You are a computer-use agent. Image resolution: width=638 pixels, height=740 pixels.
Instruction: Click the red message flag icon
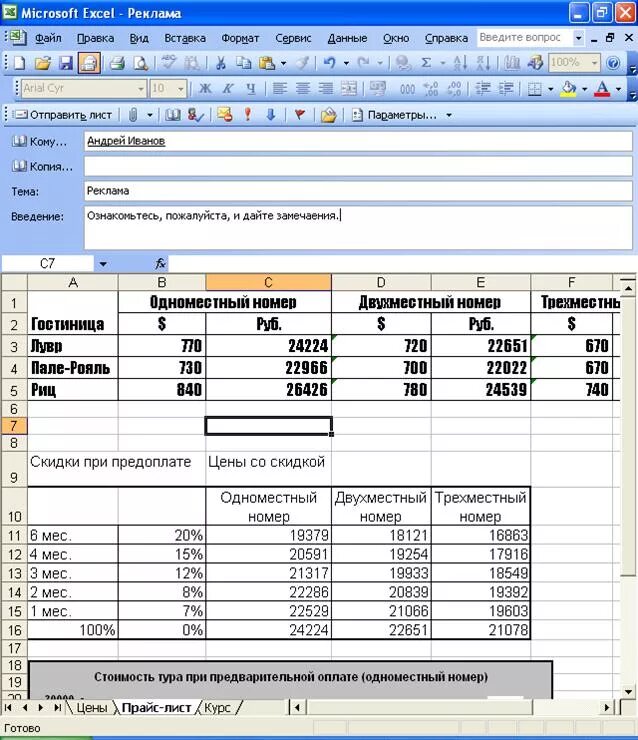(300, 115)
